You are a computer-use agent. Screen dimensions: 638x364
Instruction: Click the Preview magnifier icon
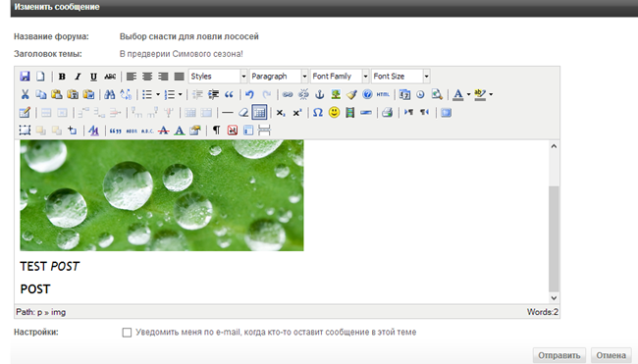437,94
